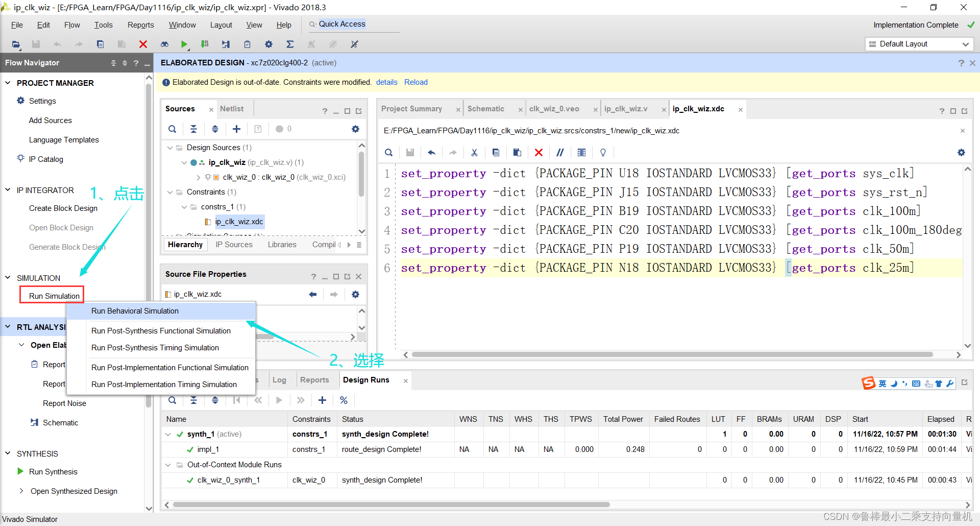Click the Sigma report icon in main toolbar
Viewport: 980px width, 526px height.
(290, 44)
